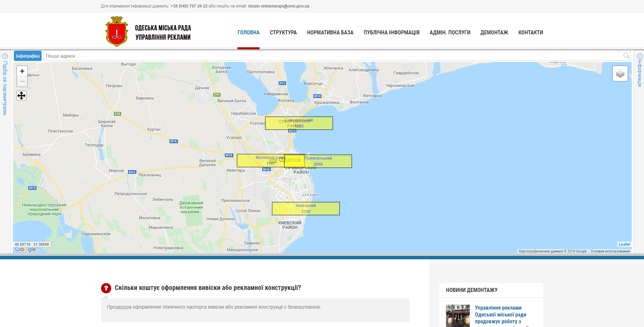Open the ДЕМОНТАЖ menu item
644x327 pixels.
tap(494, 33)
